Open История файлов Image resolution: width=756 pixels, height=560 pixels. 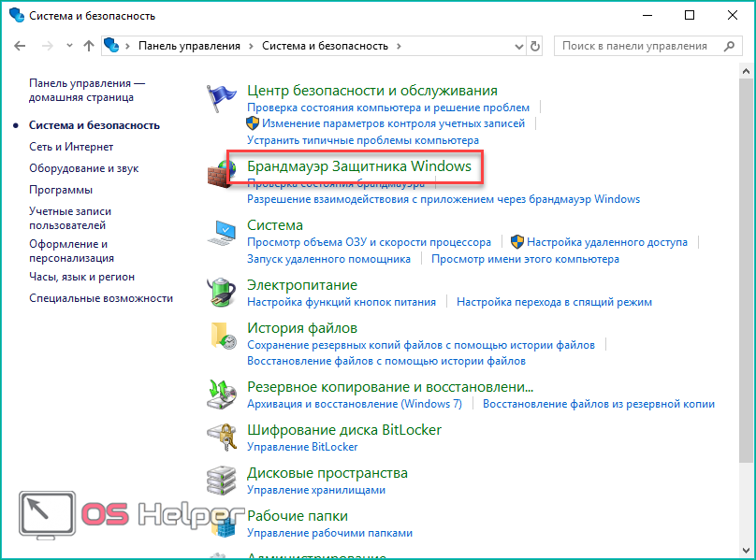coord(302,328)
